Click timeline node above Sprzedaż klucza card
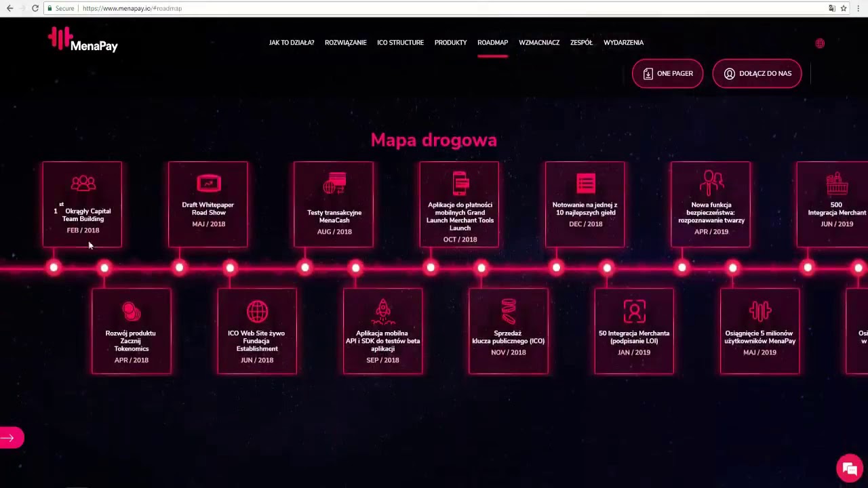 pyautogui.click(x=481, y=268)
